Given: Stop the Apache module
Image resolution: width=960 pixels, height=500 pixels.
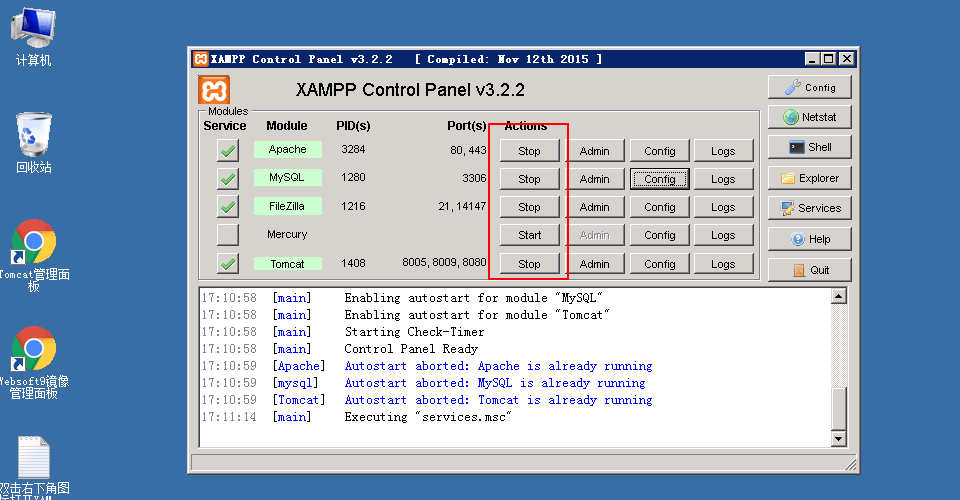Looking at the screenshot, I should click(x=529, y=151).
